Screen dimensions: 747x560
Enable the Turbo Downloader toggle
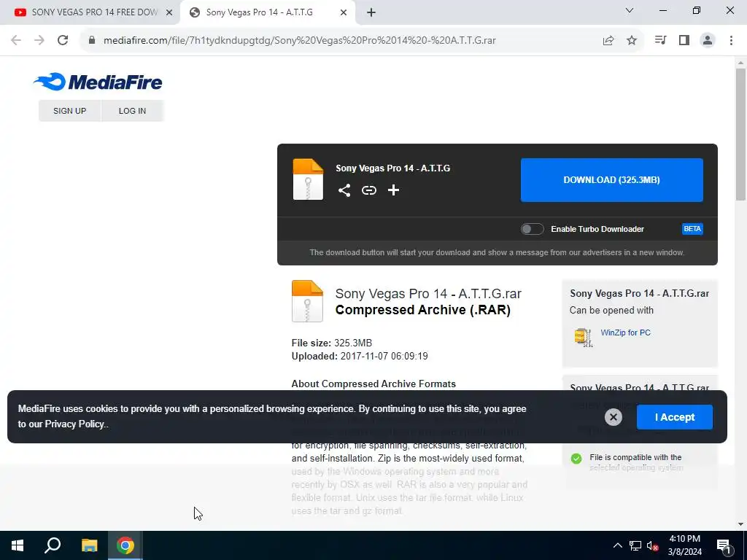pos(532,229)
